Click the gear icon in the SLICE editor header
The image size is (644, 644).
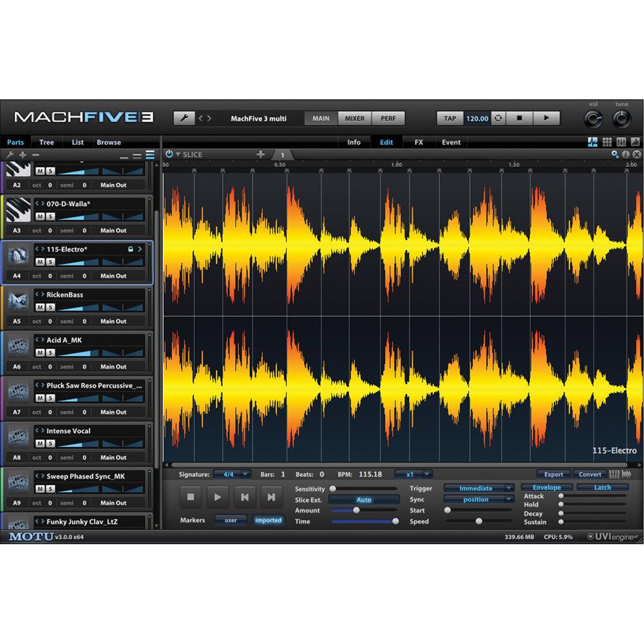point(614,154)
